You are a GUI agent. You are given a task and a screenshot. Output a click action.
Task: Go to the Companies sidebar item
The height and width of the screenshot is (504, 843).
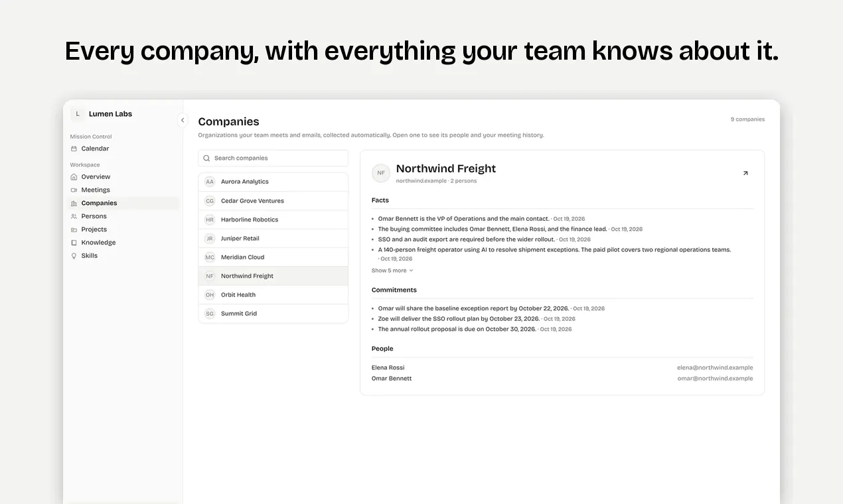click(124, 203)
